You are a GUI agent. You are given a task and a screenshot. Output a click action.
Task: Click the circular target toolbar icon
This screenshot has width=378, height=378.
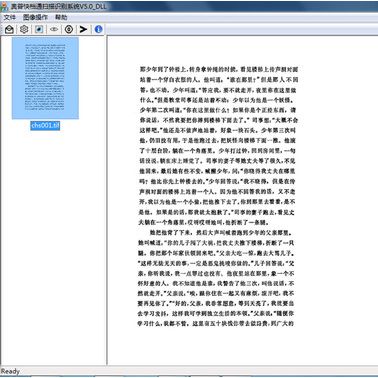click(69, 29)
